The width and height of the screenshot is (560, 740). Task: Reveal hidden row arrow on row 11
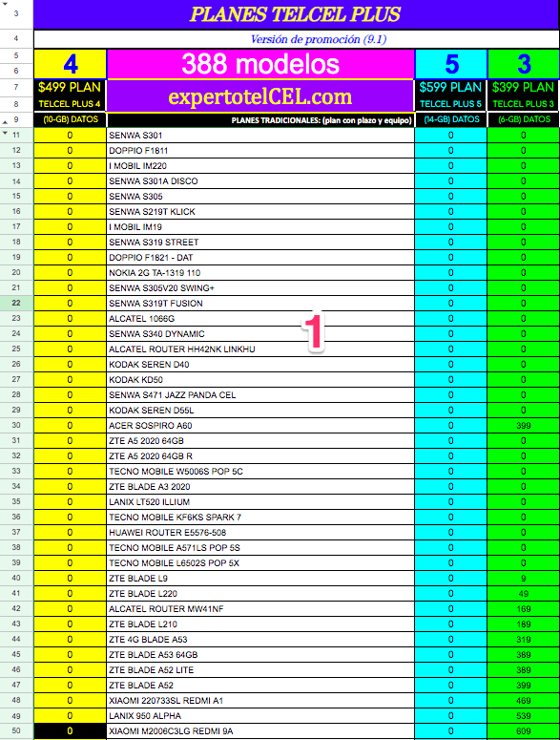tap(5, 134)
